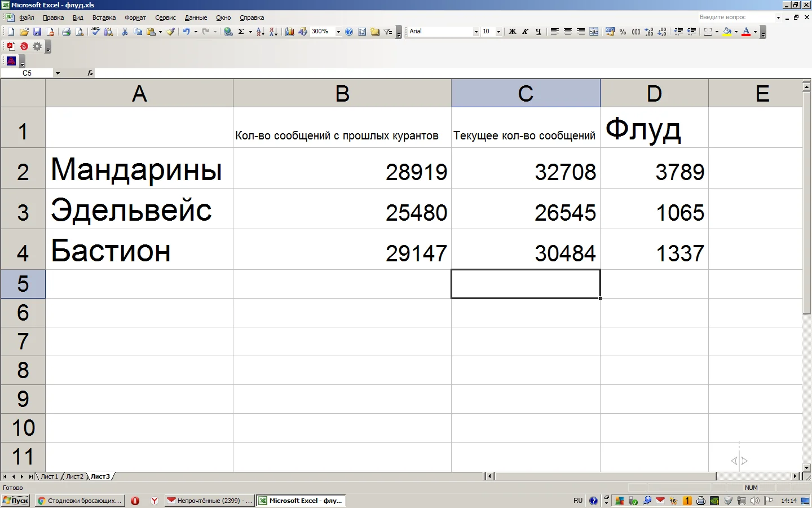
Task: Click the Merge and Center icon
Action: 594,32
